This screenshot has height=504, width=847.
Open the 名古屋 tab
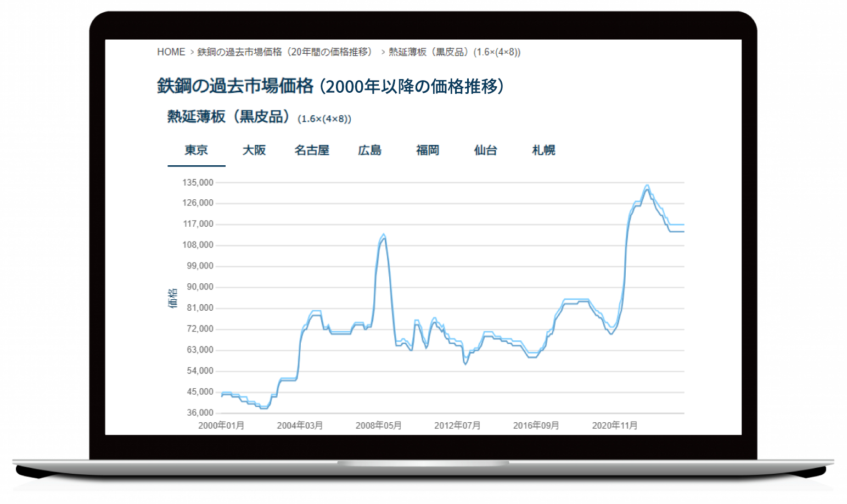pyautogui.click(x=312, y=150)
